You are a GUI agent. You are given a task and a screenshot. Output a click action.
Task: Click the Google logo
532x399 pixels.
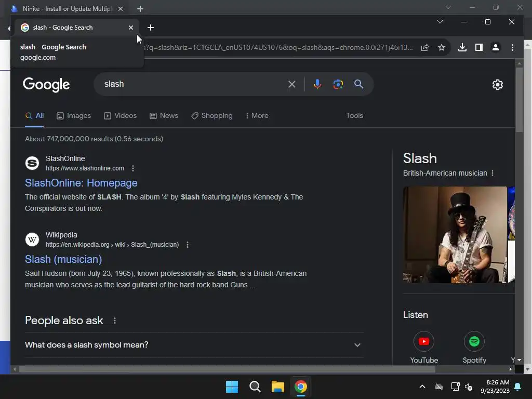46,85
